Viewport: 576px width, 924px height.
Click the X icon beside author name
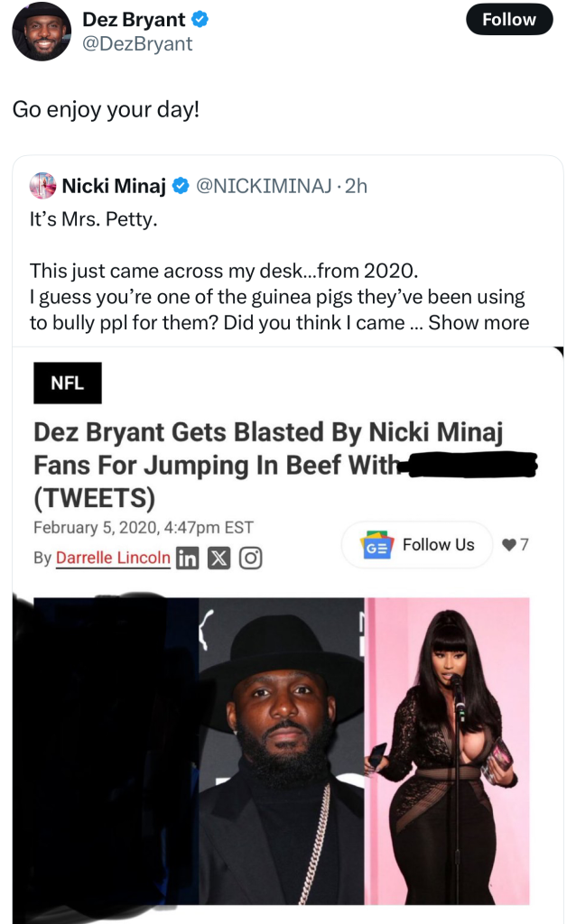point(218,558)
